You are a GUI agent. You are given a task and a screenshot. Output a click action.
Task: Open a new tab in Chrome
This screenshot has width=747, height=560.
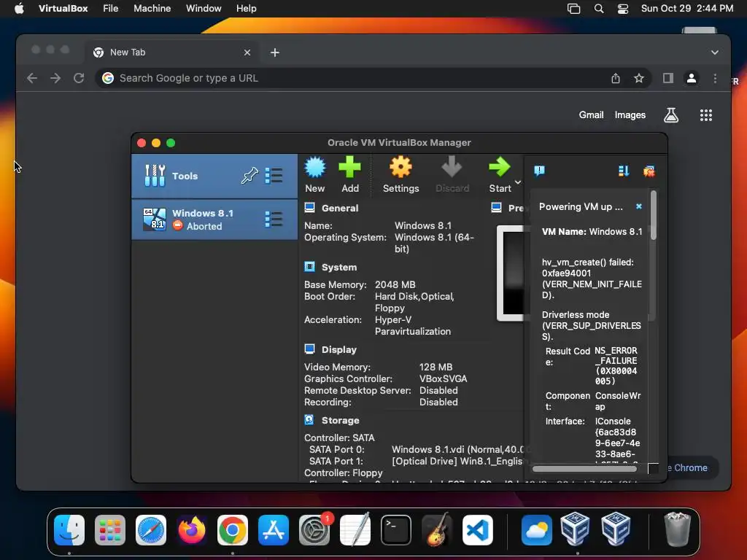point(275,52)
